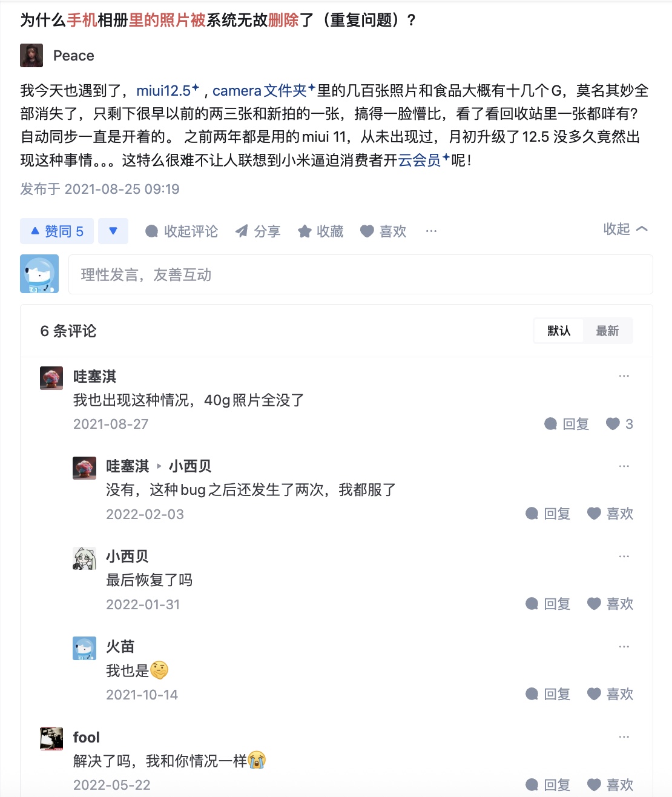Share the answer with 分享 icon
Image resolution: width=672 pixels, height=797 pixels.
[x=258, y=231]
